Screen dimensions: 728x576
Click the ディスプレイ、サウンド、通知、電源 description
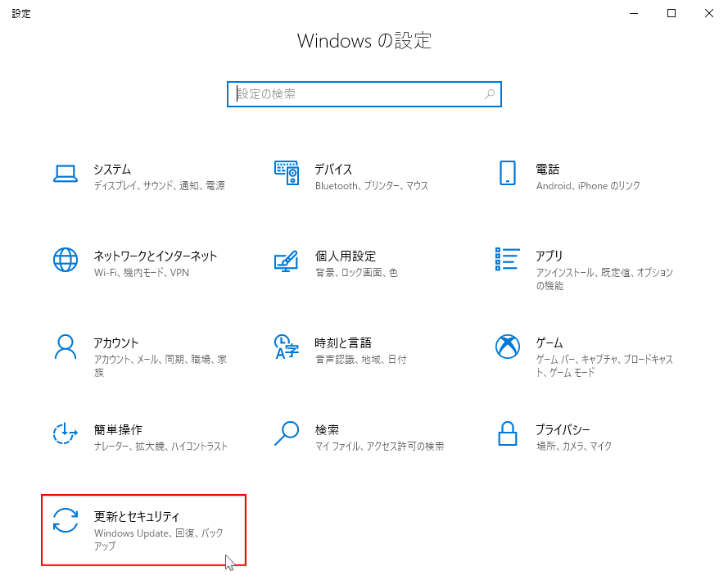(x=160, y=186)
